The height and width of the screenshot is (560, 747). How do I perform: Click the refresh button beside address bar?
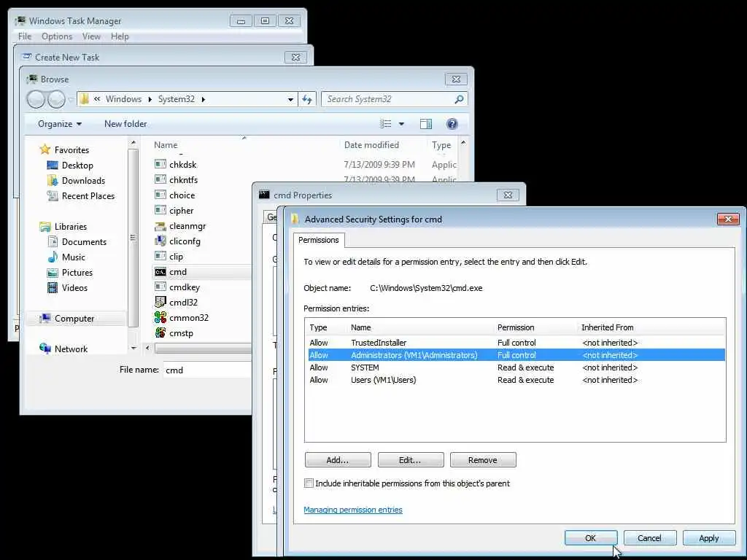(x=307, y=99)
